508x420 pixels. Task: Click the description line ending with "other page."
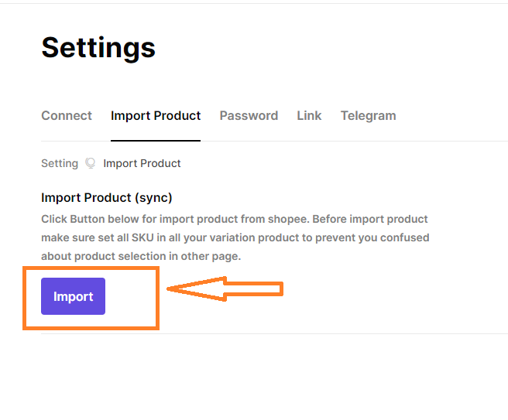coord(141,256)
